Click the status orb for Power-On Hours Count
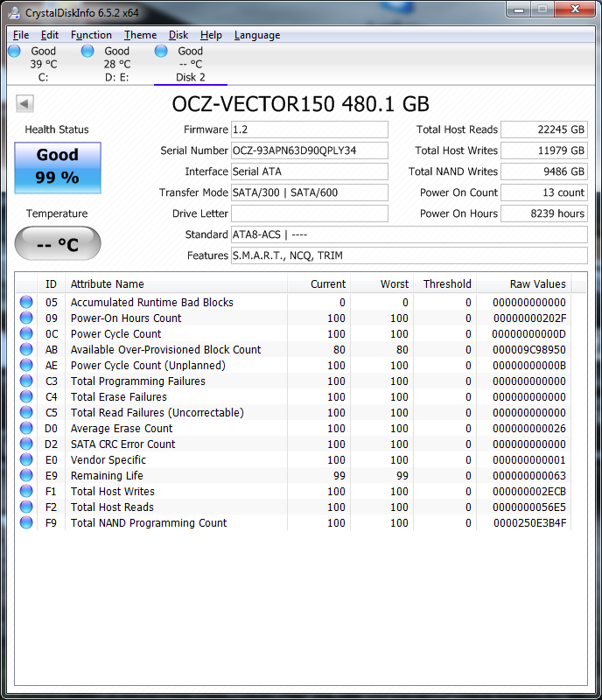Viewport: 602px width, 700px height. click(x=26, y=318)
